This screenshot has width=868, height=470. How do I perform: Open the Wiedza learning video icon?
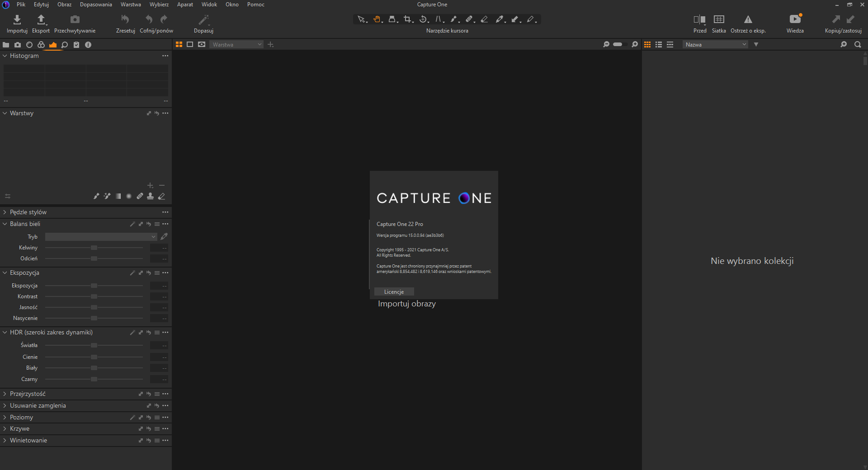pyautogui.click(x=795, y=19)
